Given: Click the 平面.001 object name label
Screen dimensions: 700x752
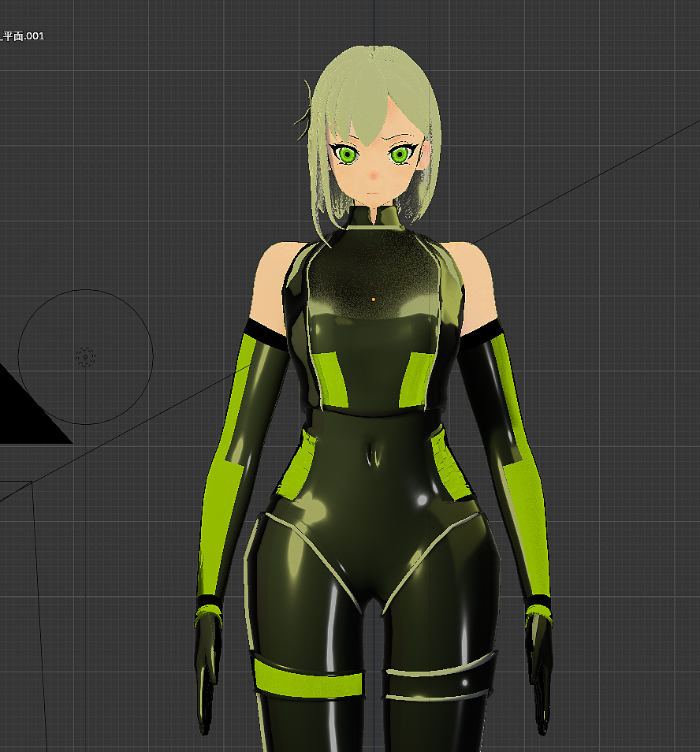Looking at the screenshot, I should tap(23, 36).
